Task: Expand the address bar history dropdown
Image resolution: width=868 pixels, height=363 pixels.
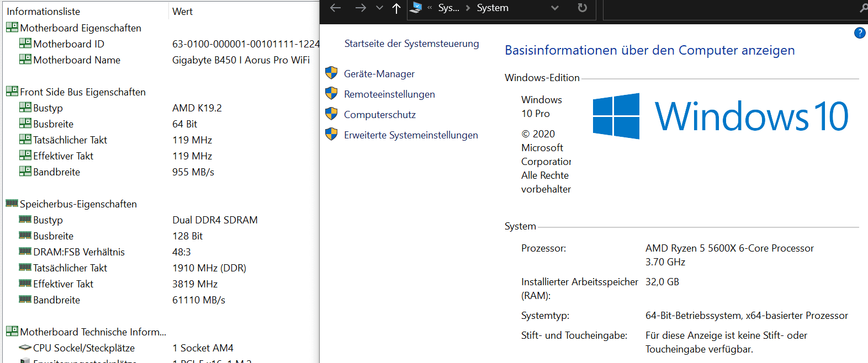Action: pyautogui.click(x=555, y=8)
